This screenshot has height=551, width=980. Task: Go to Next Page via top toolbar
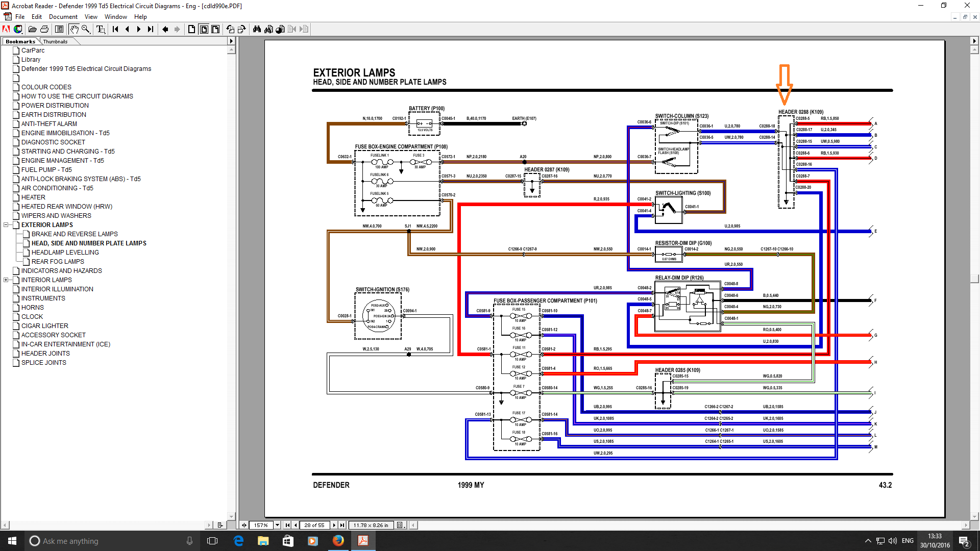click(139, 29)
